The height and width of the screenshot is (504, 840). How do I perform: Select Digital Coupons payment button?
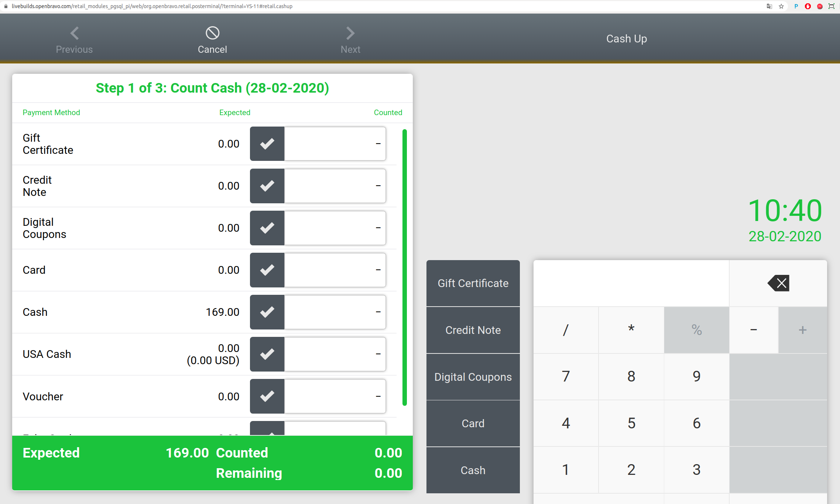pyautogui.click(x=473, y=377)
